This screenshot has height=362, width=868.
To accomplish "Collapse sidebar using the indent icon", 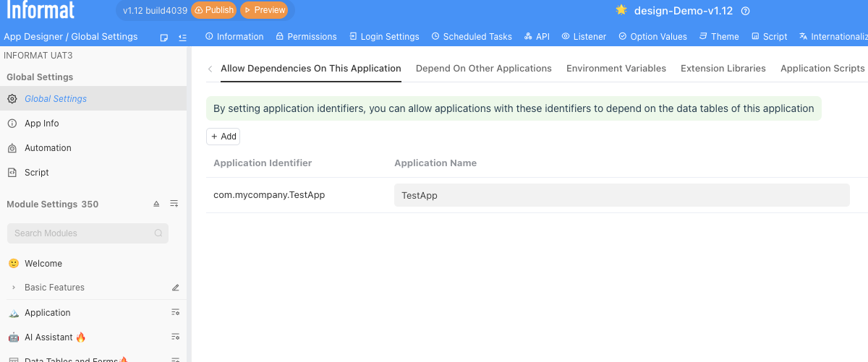I will pos(182,37).
